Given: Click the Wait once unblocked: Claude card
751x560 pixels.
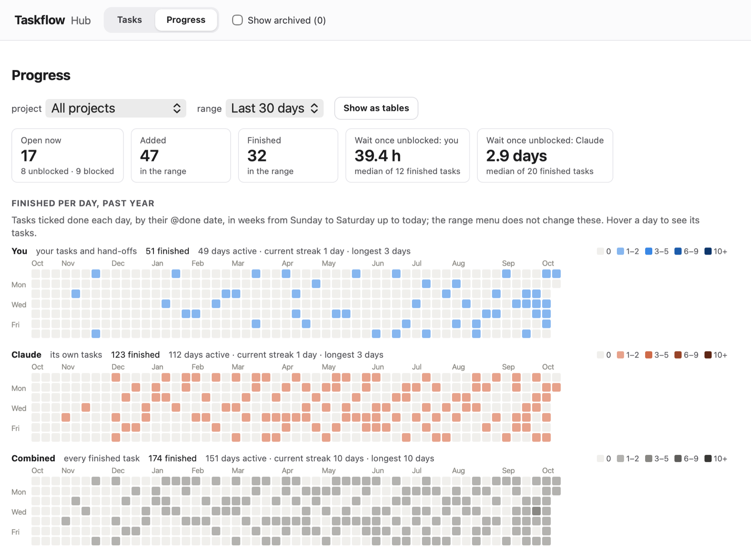Looking at the screenshot, I should (545, 155).
